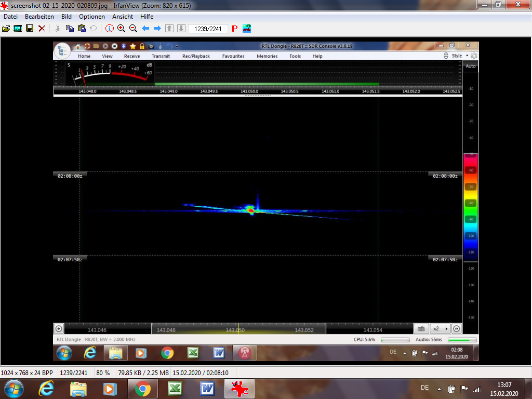Start slideshow using the filmstrip icon
Image resolution: width=532 pixels, height=399 pixels.
[x=18, y=29]
